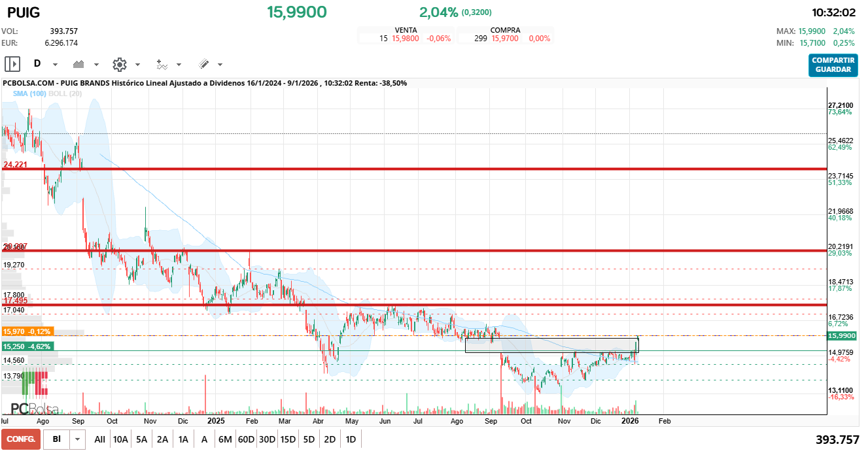Open the dropdown beside the pencil tool
This screenshot has width=868, height=453.
tap(221, 64)
